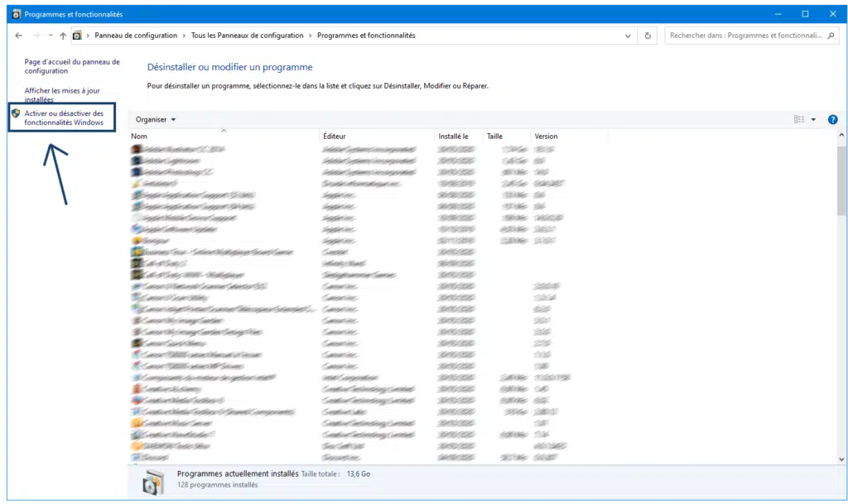Expand the view options dropdown arrow
The height and width of the screenshot is (504, 848).
pyautogui.click(x=813, y=119)
